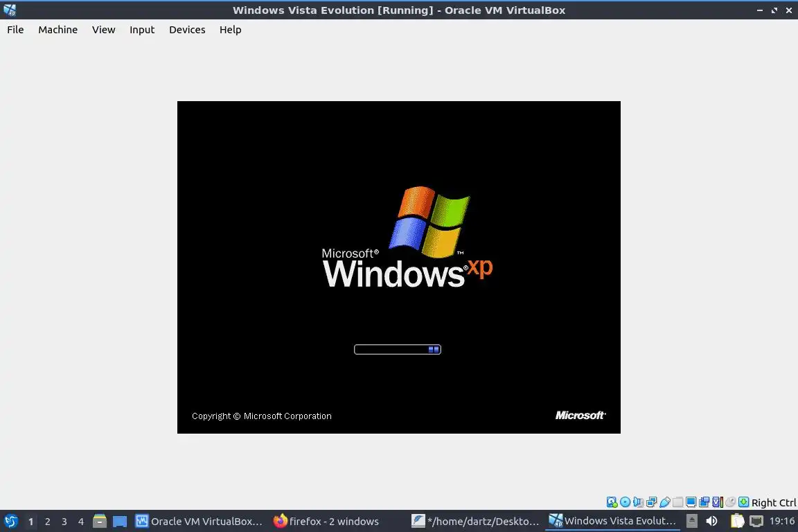The height and width of the screenshot is (532, 798).
Task: Switch to the /home/dartz/Deskto... editor taskbar window
Action: 475,522
